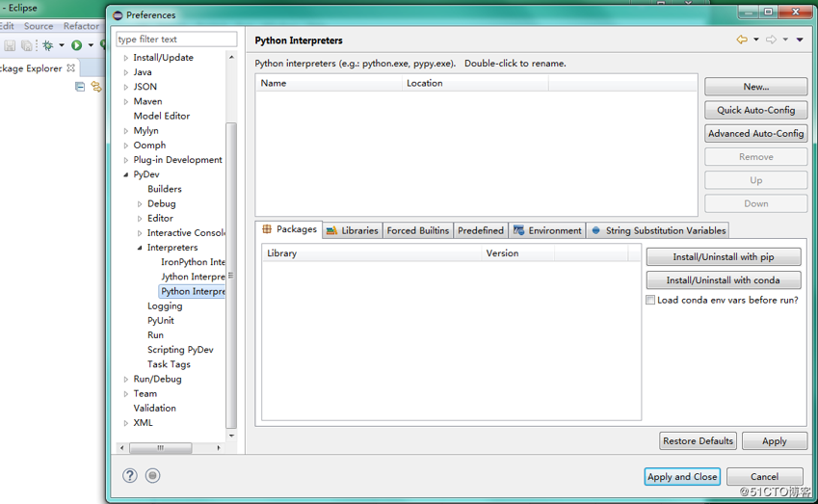Click the Eclipse Debug bug icon

coord(48,45)
